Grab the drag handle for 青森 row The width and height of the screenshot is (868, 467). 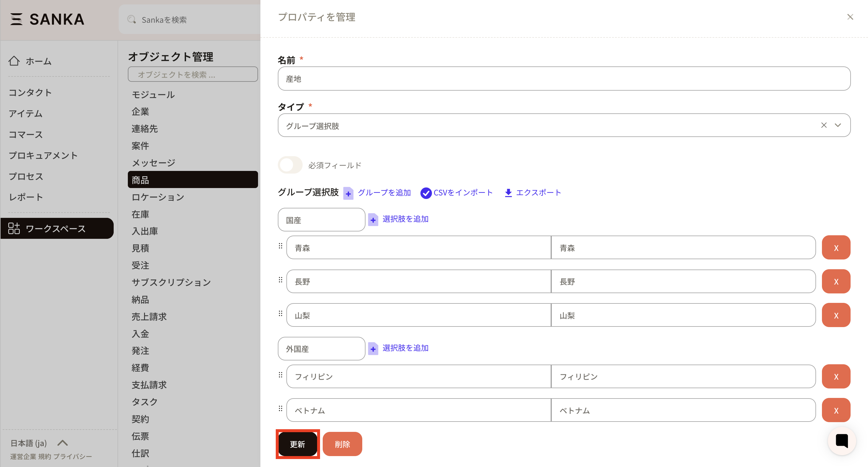coord(280,246)
